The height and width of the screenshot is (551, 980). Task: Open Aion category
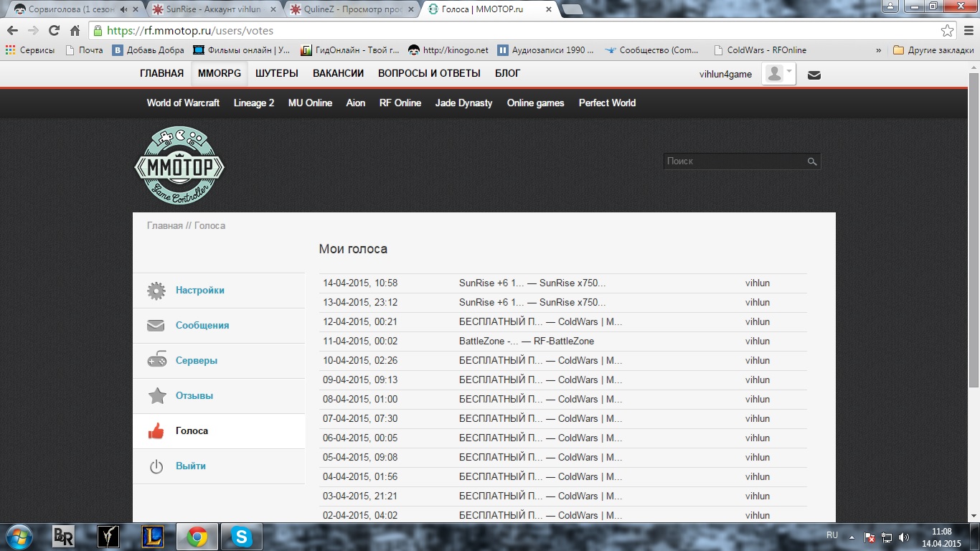pyautogui.click(x=356, y=103)
